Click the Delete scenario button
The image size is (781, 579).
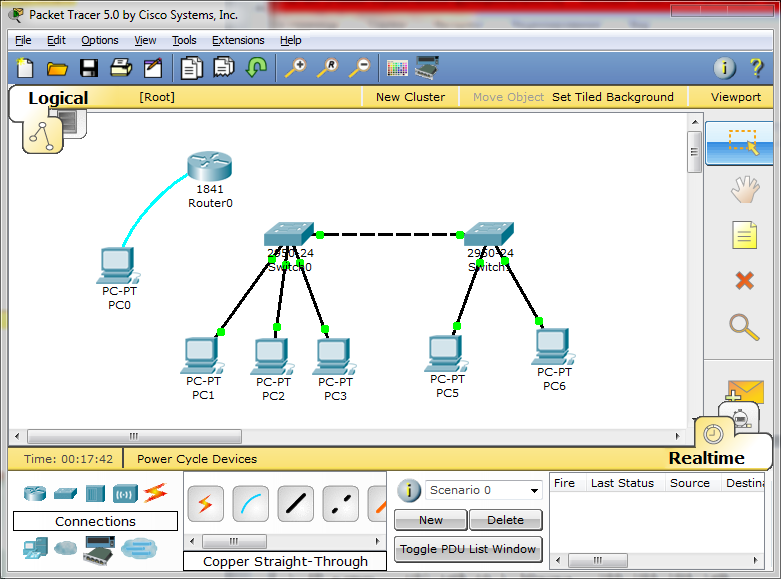coord(506,520)
